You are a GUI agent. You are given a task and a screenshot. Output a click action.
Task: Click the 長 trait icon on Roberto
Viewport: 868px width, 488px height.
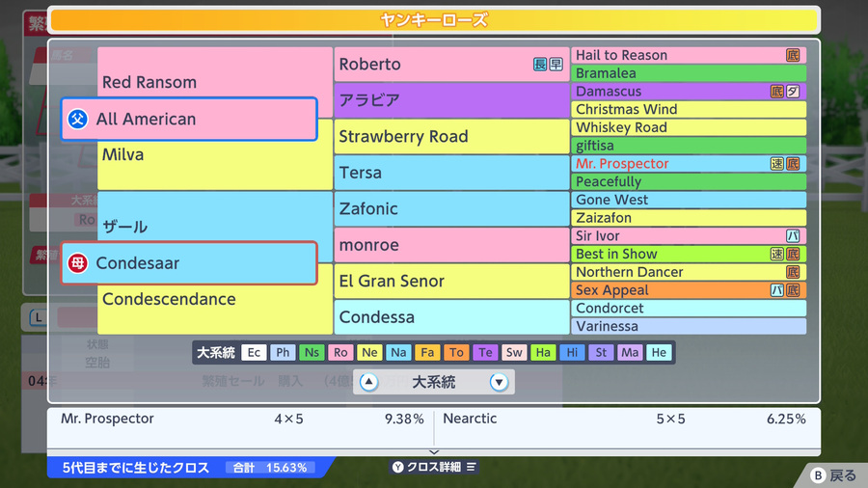tap(540, 65)
